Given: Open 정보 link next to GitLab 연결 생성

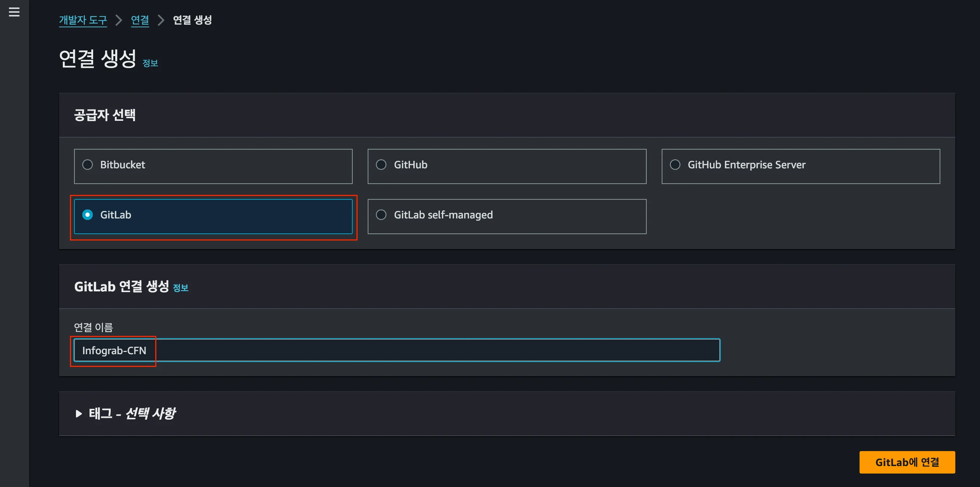Looking at the screenshot, I should point(181,288).
